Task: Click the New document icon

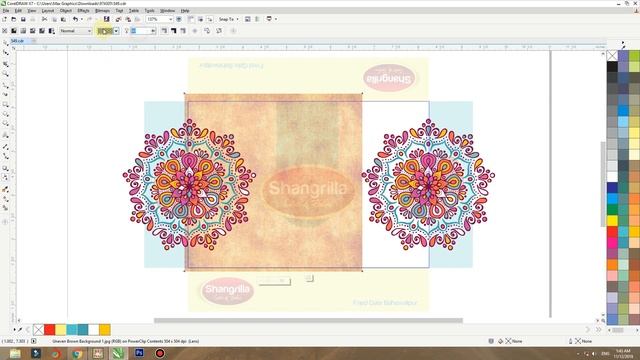Action: click(4, 19)
